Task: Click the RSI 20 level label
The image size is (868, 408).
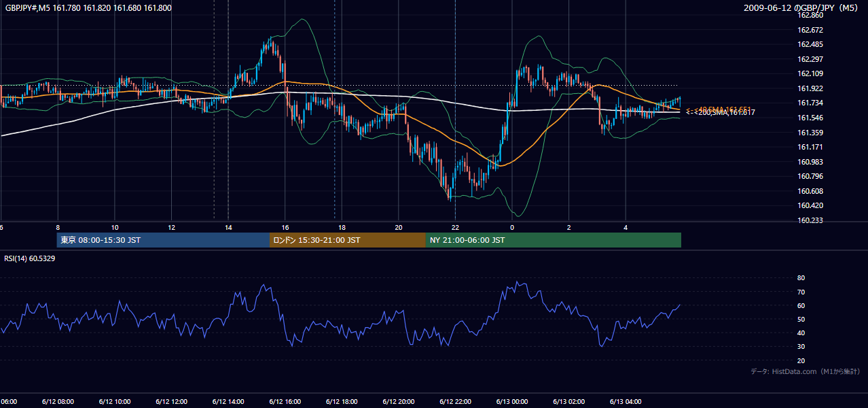Action: coord(801,360)
